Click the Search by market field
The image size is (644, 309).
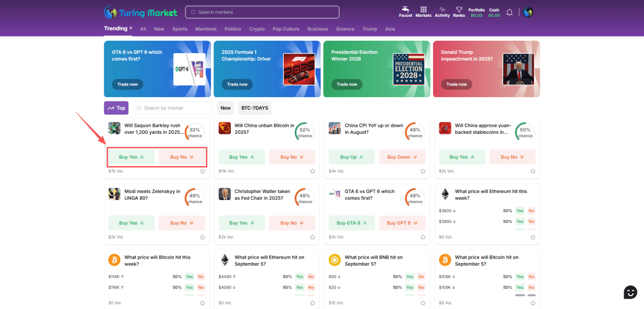click(x=173, y=108)
